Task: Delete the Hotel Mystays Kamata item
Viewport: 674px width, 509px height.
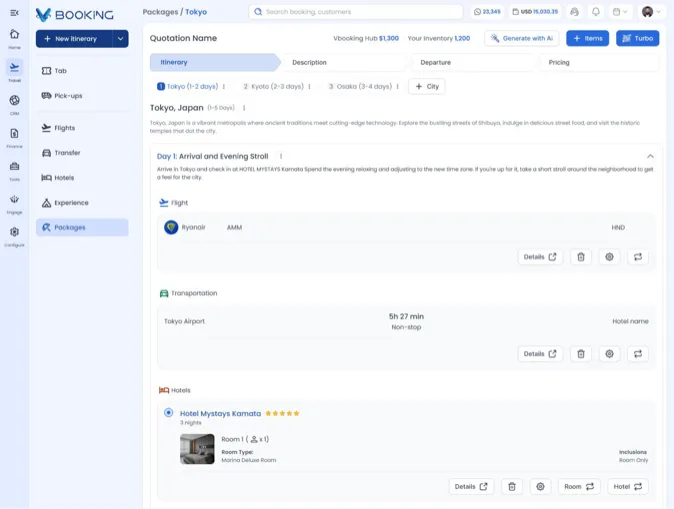Action: (512, 487)
